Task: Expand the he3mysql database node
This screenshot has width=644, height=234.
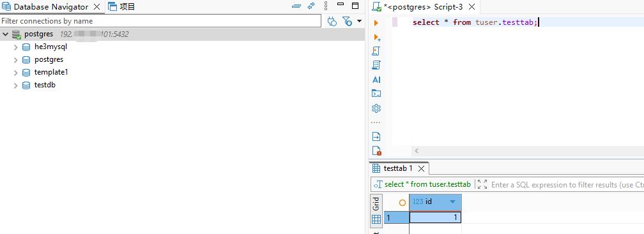Action: click(15, 47)
